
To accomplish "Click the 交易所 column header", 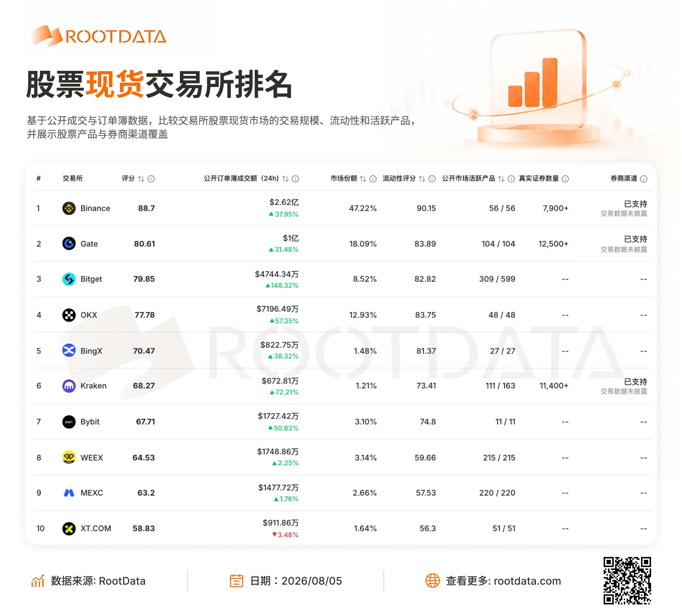I will click(x=72, y=178).
